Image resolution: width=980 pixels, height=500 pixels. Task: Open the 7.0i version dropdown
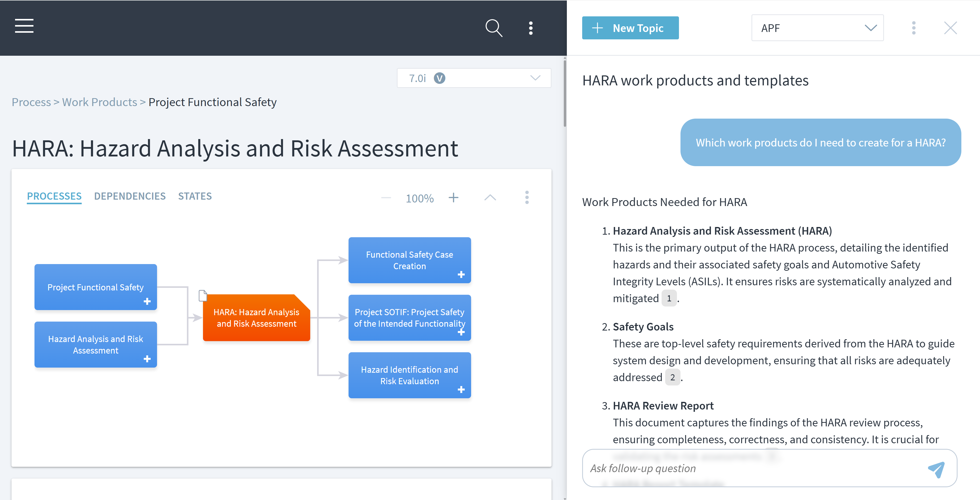click(x=474, y=78)
